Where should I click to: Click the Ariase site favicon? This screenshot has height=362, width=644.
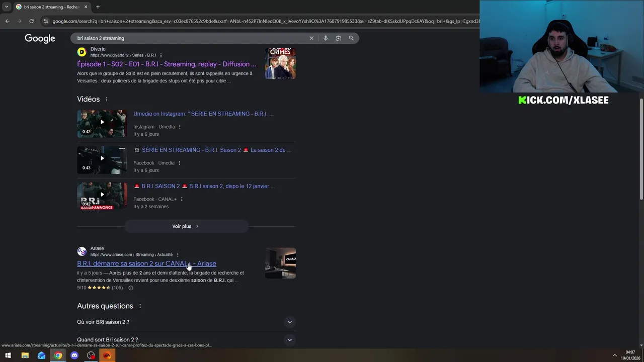coord(82,251)
